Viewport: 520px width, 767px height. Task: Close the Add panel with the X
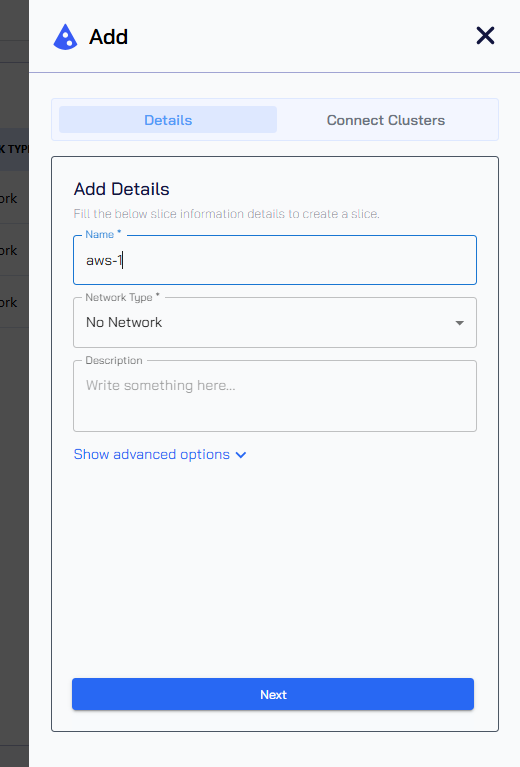click(x=485, y=36)
